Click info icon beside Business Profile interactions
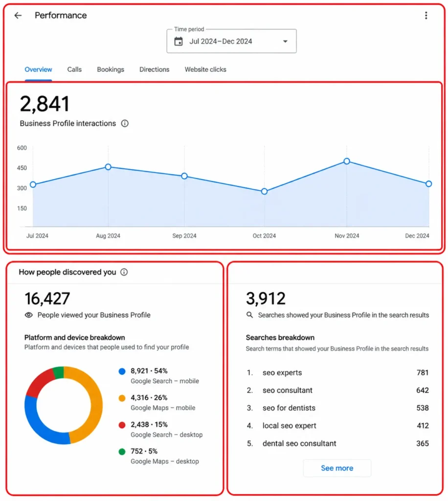The image size is (448, 501). 125,123
